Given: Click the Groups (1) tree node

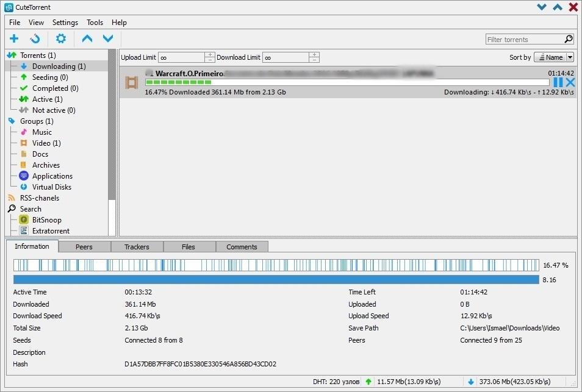Looking at the screenshot, I should [37, 121].
